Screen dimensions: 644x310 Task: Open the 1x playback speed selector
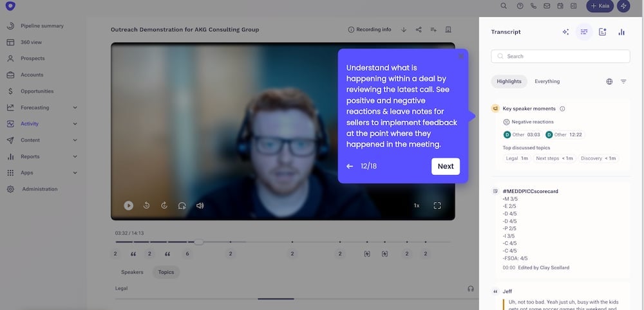click(x=417, y=205)
